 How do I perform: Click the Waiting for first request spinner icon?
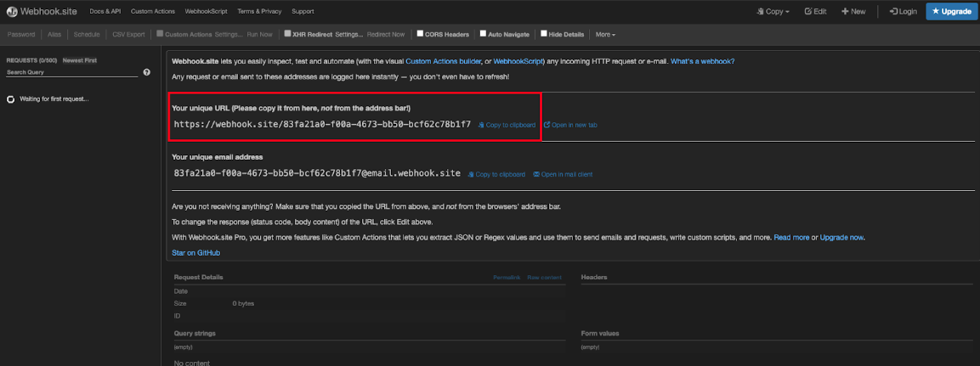click(11, 99)
